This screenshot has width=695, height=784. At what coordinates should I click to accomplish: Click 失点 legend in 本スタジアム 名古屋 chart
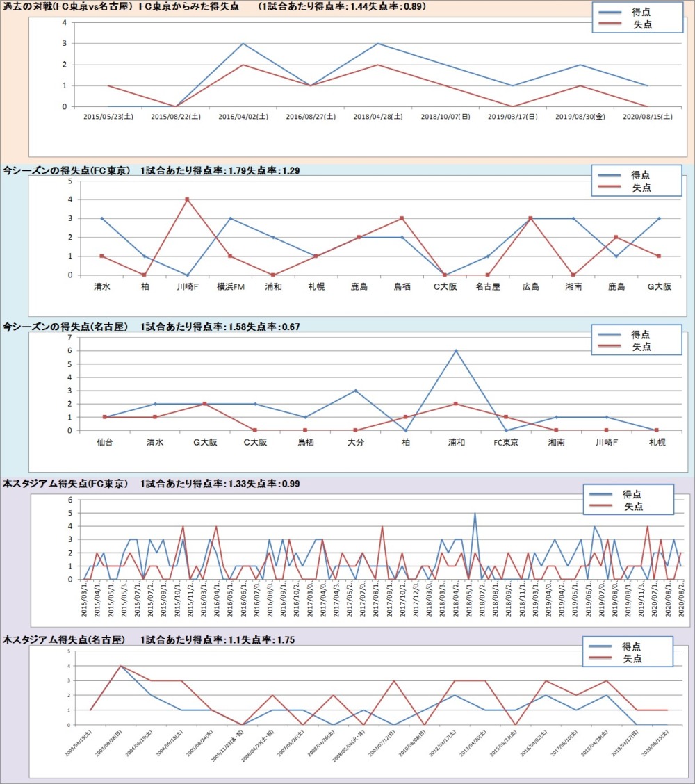click(631, 658)
